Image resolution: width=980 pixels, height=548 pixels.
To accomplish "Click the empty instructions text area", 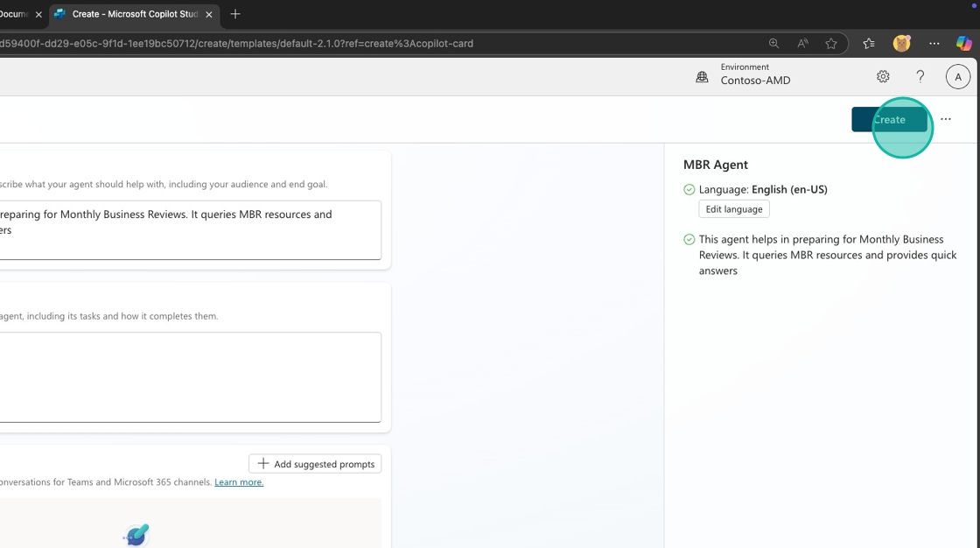I will [188, 376].
